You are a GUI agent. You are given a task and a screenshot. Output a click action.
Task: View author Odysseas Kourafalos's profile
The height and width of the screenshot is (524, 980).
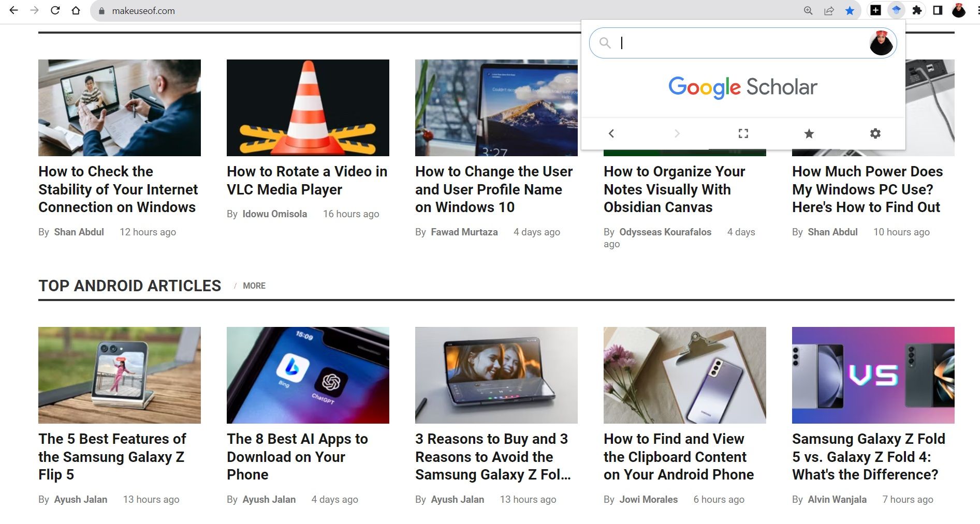pos(665,232)
